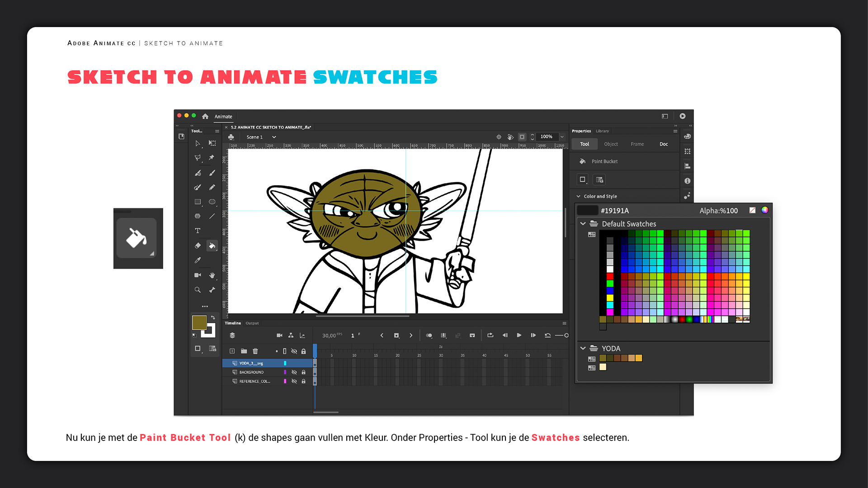Toggle visibility of REFERENCE_COL layer
Image resolution: width=868 pixels, height=488 pixels.
point(294,381)
